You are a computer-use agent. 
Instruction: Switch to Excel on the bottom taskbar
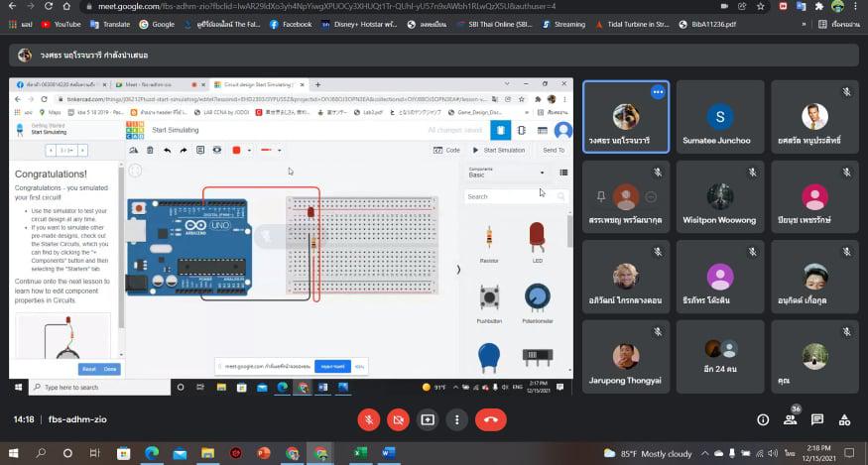click(359, 453)
